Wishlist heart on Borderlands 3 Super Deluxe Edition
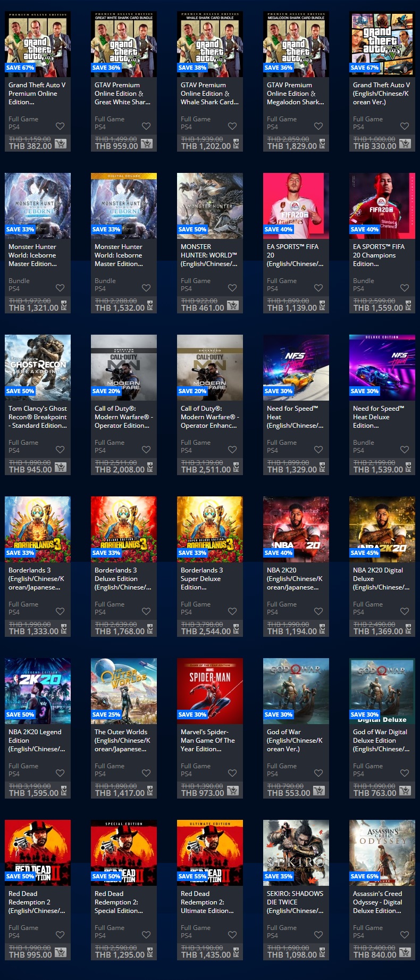420x980 pixels. click(232, 611)
